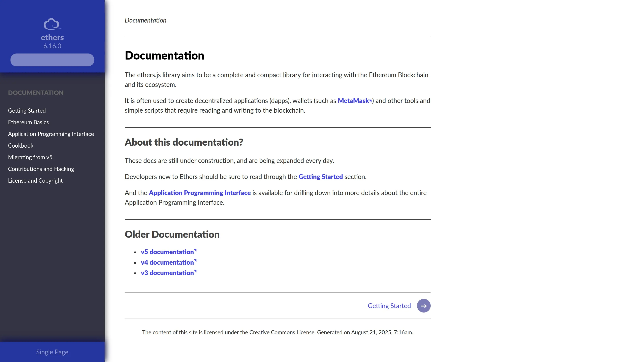Follow the inline Application Programming Interface link
Viewport: 644px width, 362px height.
[x=199, y=193]
